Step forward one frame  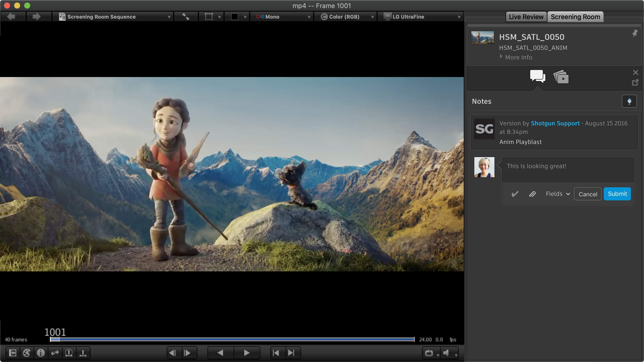[187, 353]
